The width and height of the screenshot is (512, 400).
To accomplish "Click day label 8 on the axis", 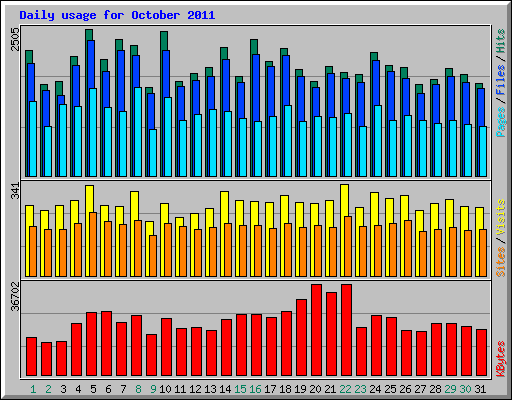I will coord(138,389).
